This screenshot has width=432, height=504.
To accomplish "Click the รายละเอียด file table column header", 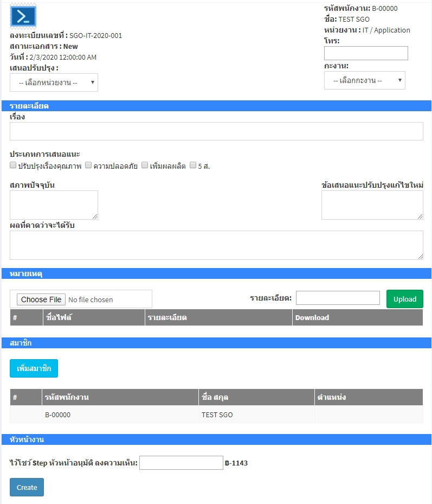I will tap(219, 317).
